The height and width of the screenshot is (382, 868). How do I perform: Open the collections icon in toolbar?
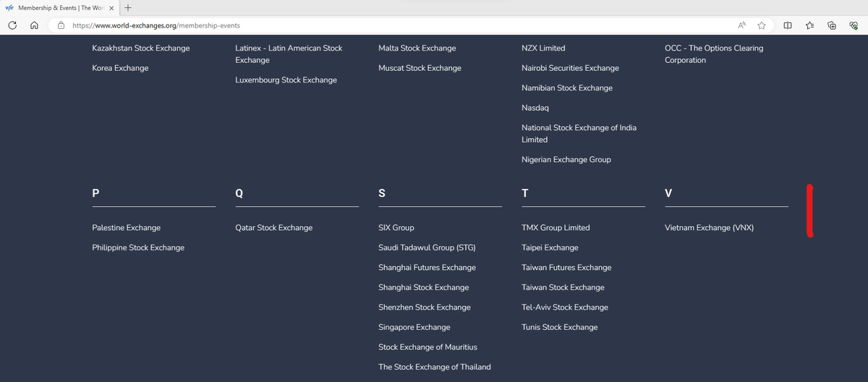coord(832,25)
